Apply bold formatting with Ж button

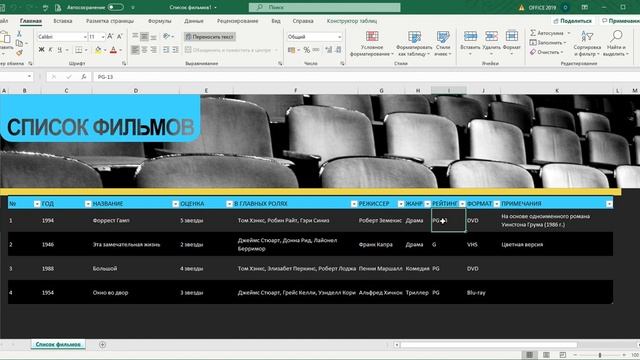[41, 50]
